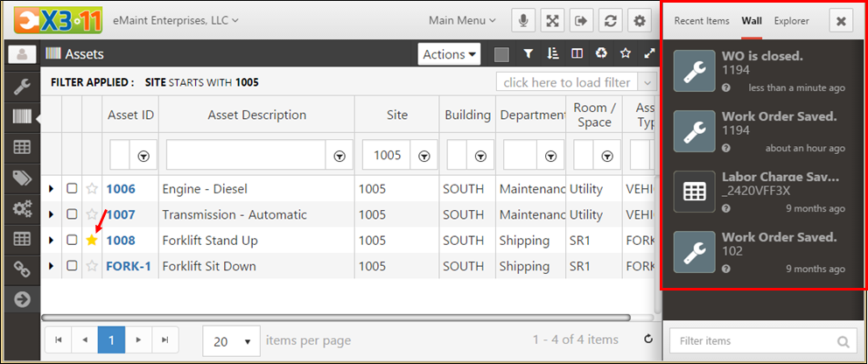Image resolution: width=868 pixels, height=364 pixels.
Task: Switch to the Recent Items tab
Action: click(x=702, y=21)
